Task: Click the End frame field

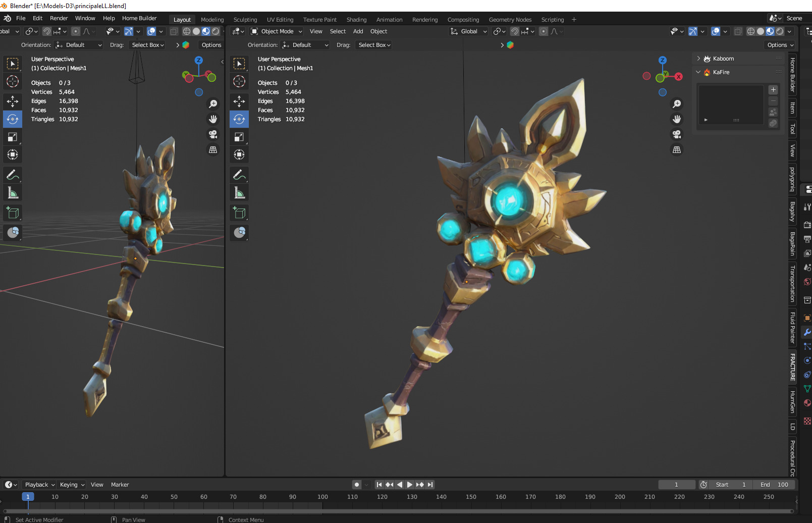Action: point(774,485)
